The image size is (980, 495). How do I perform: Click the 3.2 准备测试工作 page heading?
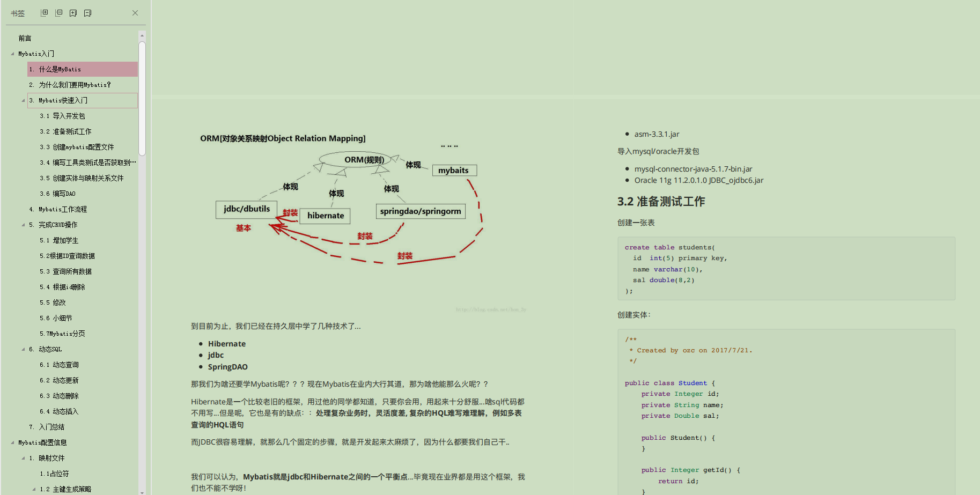tap(661, 202)
